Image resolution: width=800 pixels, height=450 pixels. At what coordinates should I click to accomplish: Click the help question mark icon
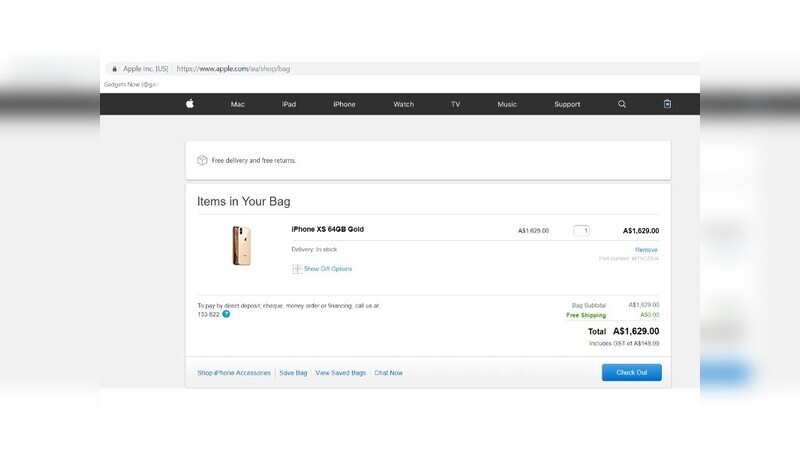(x=226, y=314)
